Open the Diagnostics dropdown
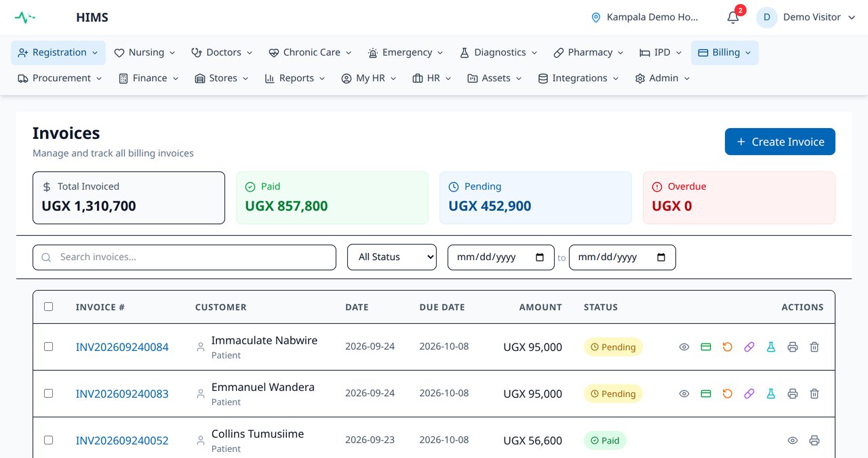868x458 pixels. [x=498, y=53]
